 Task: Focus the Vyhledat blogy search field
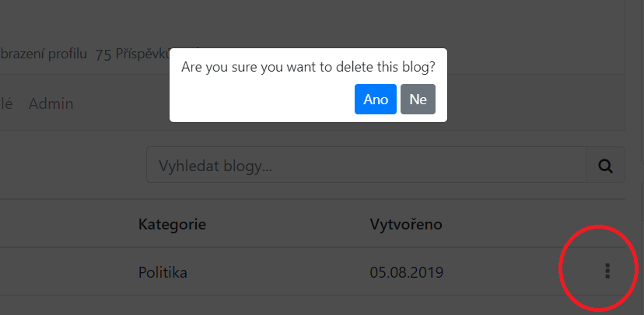pos(366,166)
